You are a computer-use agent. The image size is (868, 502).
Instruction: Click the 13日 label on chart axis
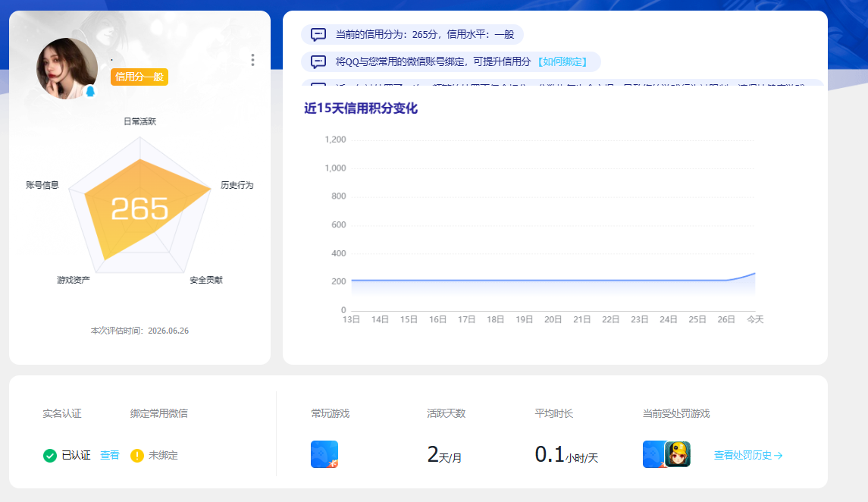(351, 319)
